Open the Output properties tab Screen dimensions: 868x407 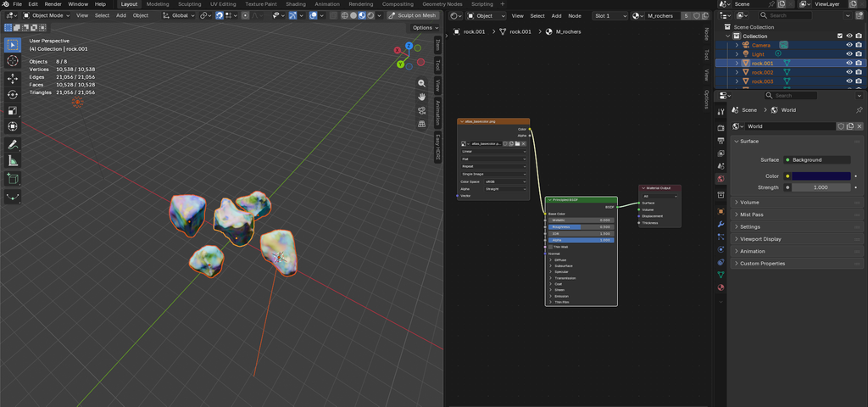721,141
